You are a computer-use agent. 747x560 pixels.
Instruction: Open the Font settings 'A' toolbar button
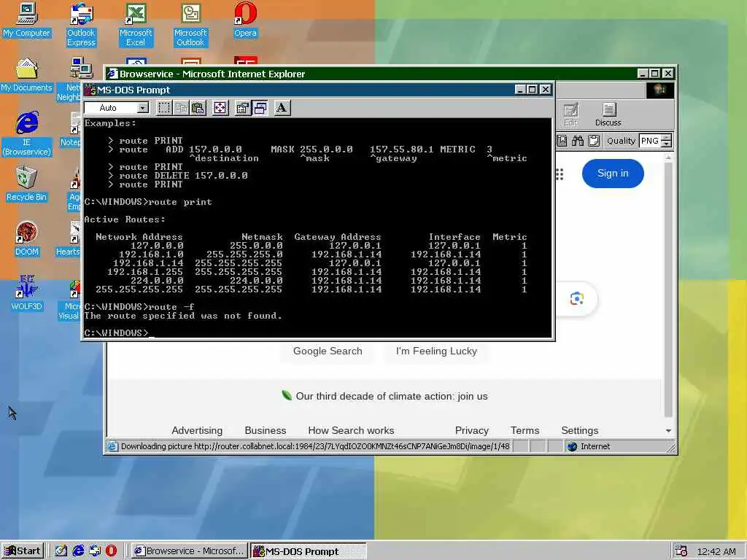[x=282, y=108]
